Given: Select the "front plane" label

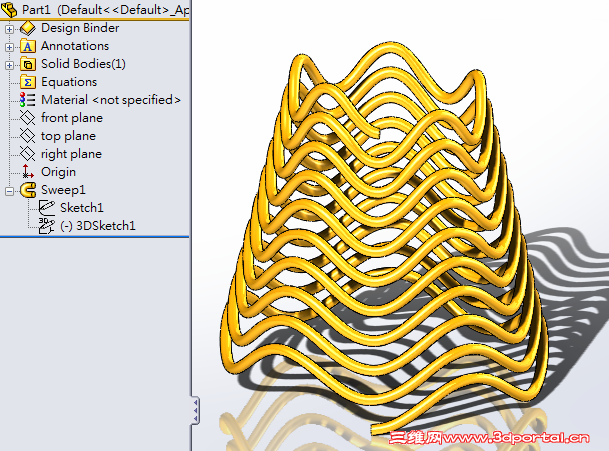Looking at the screenshot, I should 72,118.
